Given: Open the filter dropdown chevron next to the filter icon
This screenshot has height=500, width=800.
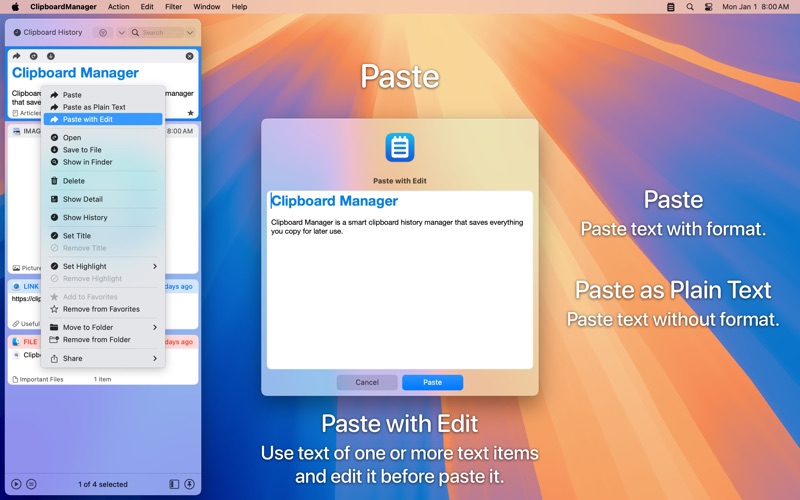Looking at the screenshot, I should [x=121, y=33].
